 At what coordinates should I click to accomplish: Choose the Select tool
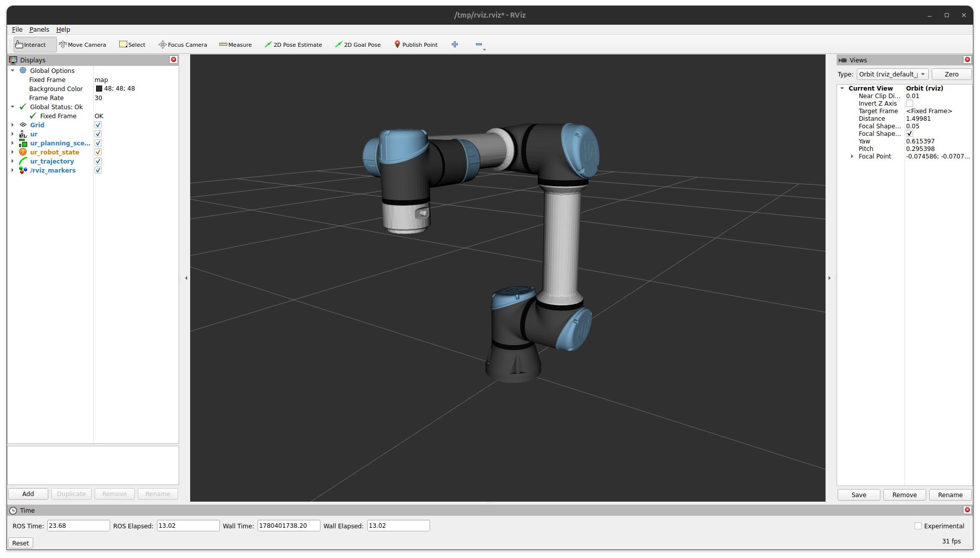tap(132, 45)
